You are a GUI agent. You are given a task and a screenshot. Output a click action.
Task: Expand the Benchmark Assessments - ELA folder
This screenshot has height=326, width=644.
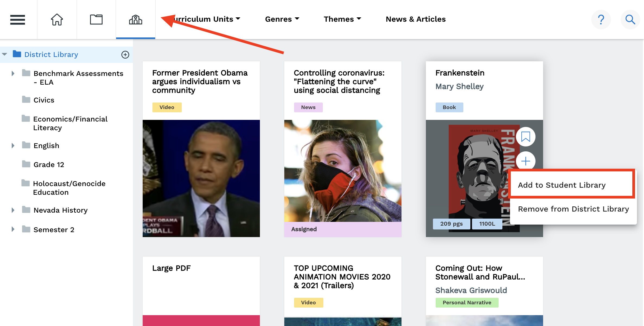pyautogui.click(x=13, y=73)
